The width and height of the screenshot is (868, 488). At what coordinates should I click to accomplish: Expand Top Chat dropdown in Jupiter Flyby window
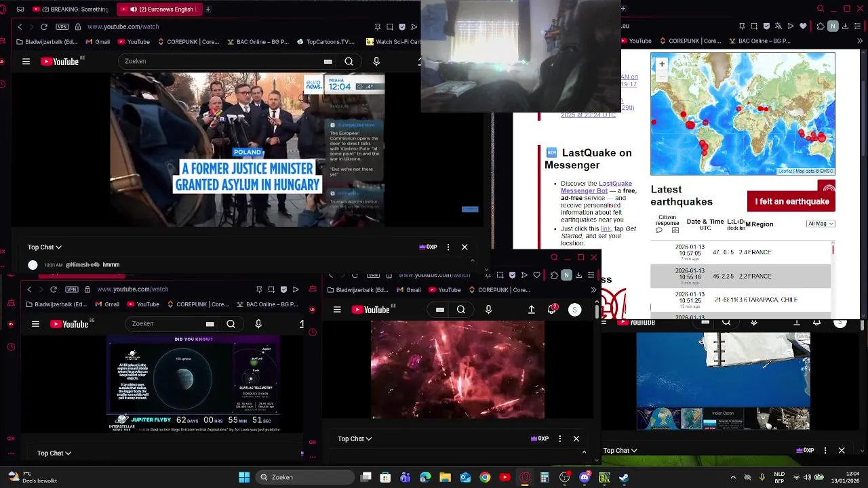54,453
